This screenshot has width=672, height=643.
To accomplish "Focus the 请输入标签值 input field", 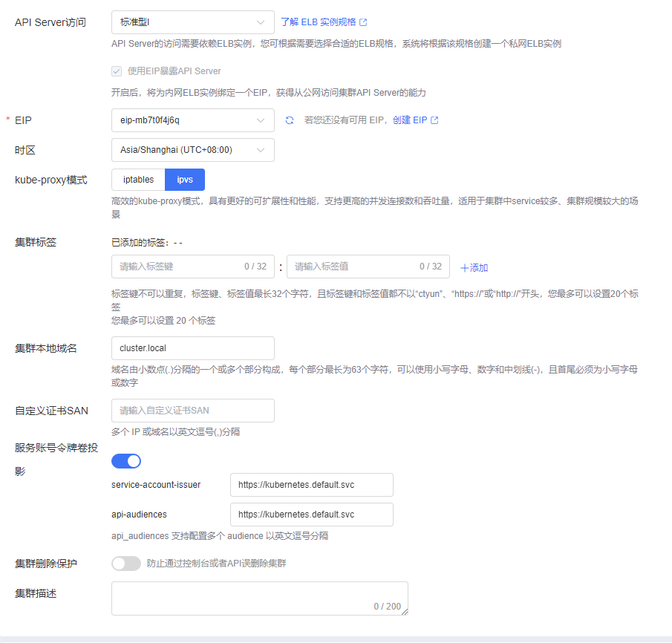I will coord(368,267).
